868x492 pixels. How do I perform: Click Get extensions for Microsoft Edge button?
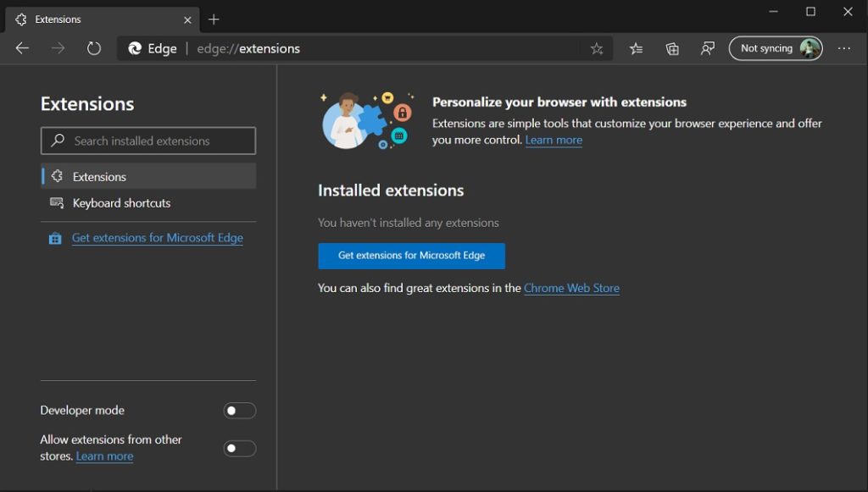(411, 256)
